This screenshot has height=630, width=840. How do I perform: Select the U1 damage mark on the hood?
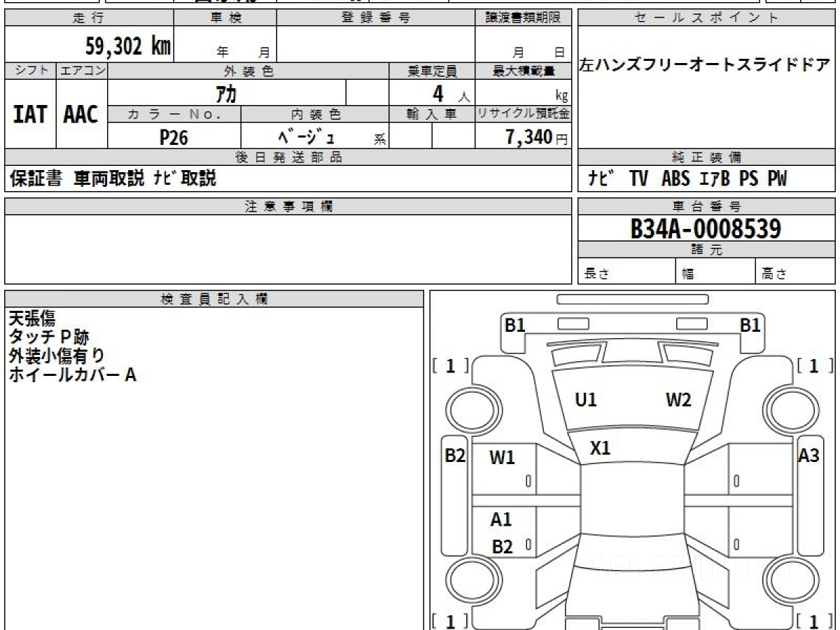585,400
